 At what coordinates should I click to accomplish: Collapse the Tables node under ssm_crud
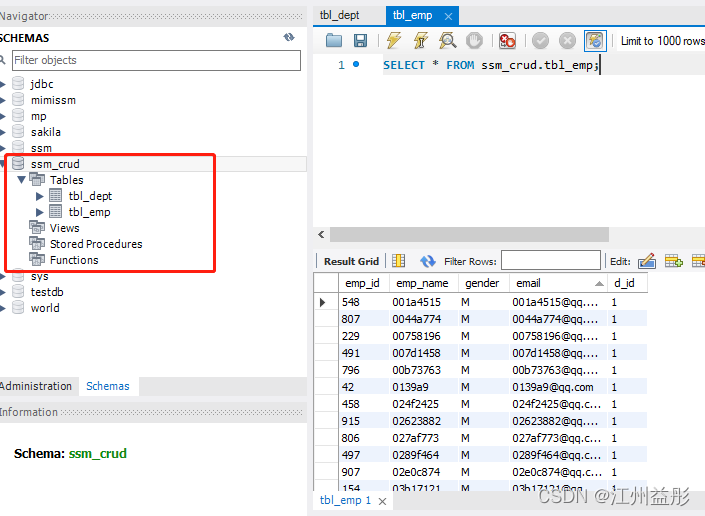coord(21,180)
